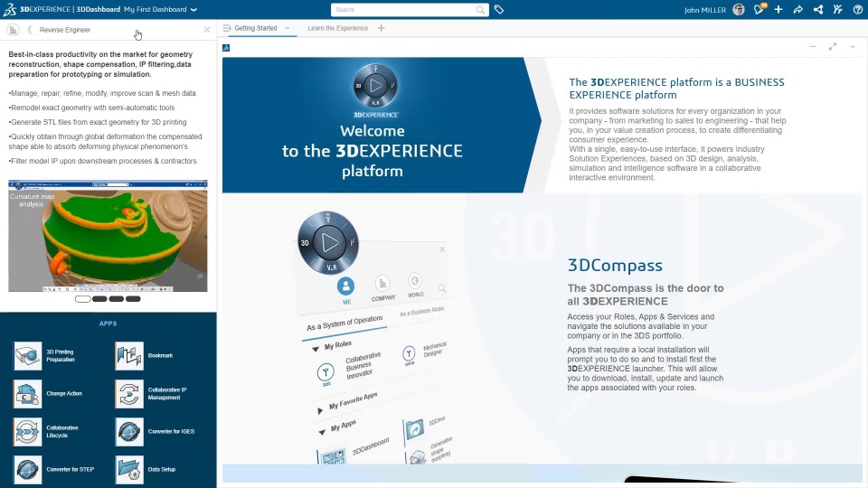Image resolution: width=868 pixels, height=488 pixels.
Task: Play the welcome banner compass video
Action: tap(375, 86)
